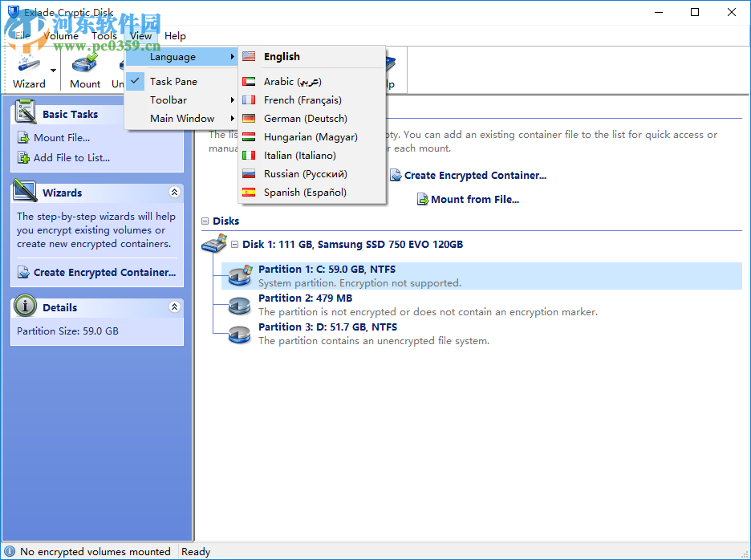This screenshot has width=751, height=560.
Task: Click the Mount from File icon
Action: click(423, 199)
